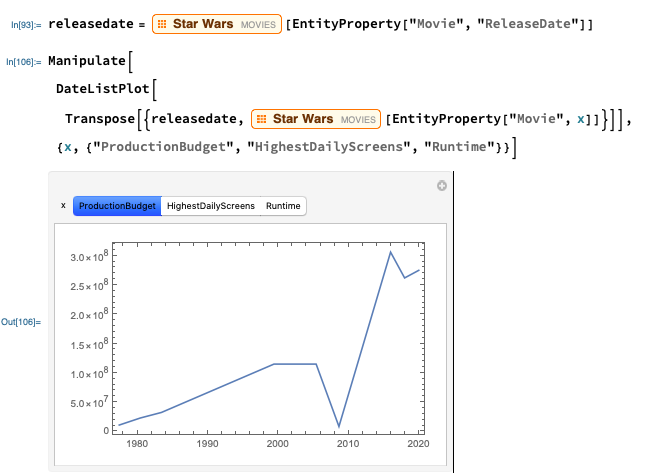The image size is (668, 473).
Task: Click the Transpose function name
Action: [100, 118]
